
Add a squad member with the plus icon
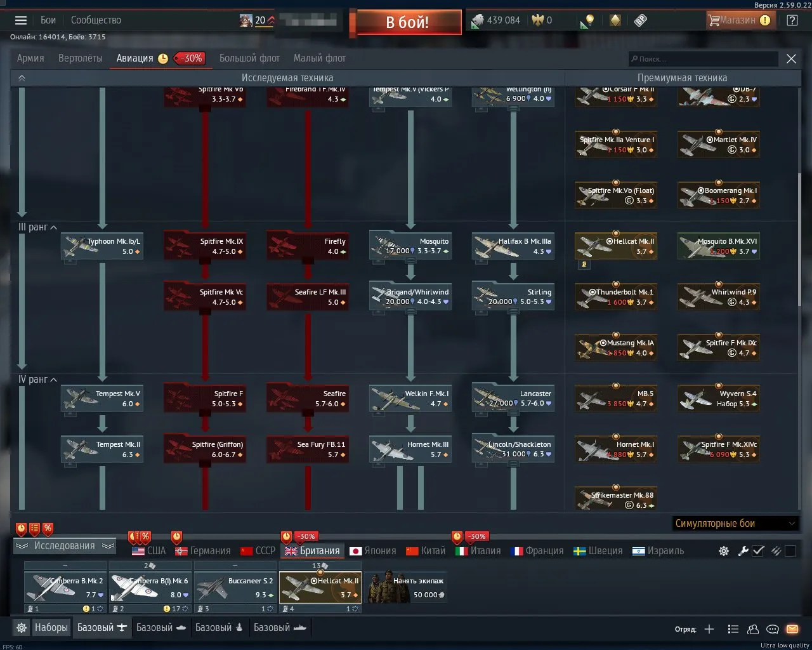coord(709,629)
